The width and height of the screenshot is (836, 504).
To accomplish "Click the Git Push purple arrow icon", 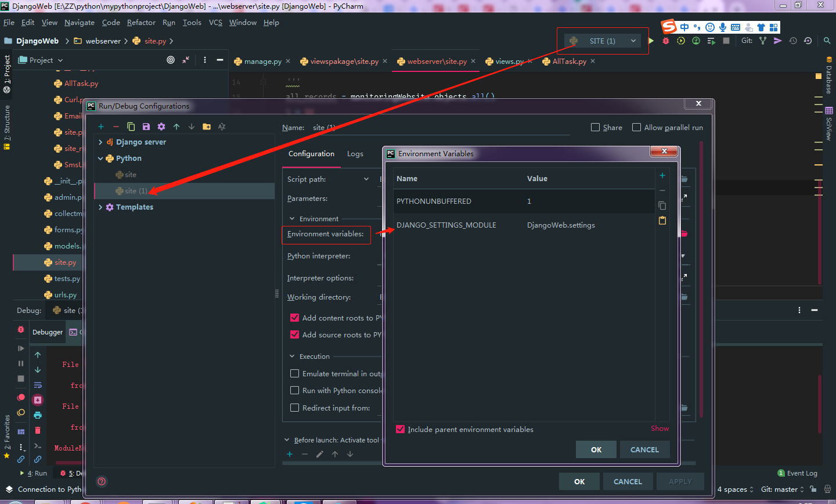I will [x=778, y=41].
